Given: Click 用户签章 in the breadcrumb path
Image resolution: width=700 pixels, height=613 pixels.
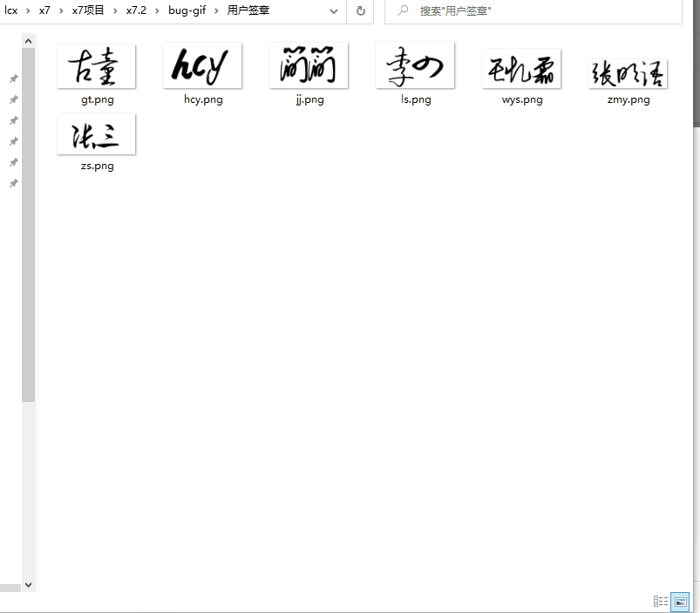Looking at the screenshot, I should 248,10.
